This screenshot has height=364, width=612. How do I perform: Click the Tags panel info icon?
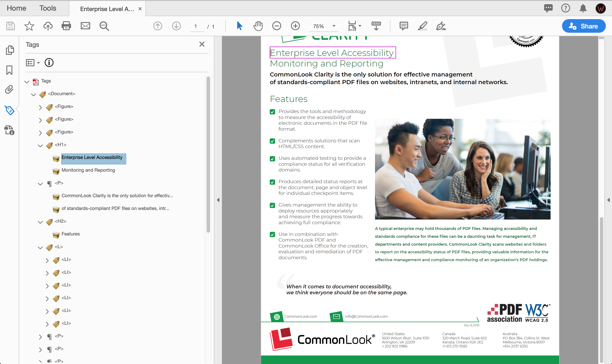pyautogui.click(x=49, y=62)
